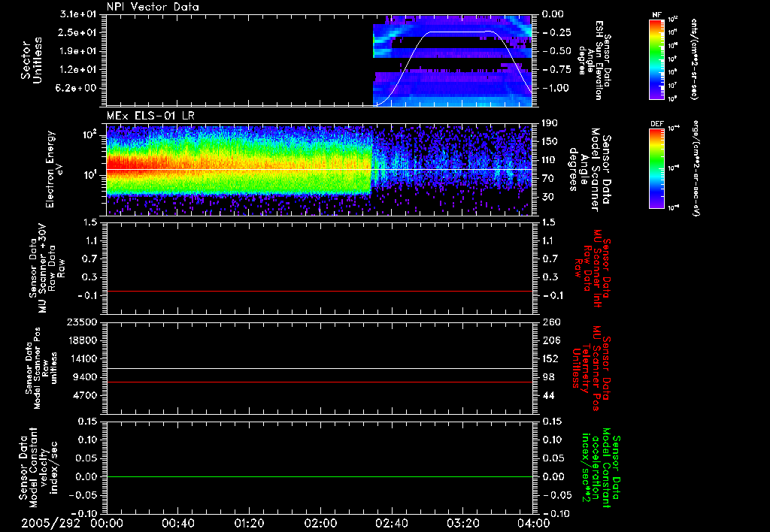The height and width of the screenshot is (532, 770).
Task: Click the '-0.75' Sun elevation tick value
Action: click(556, 70)
